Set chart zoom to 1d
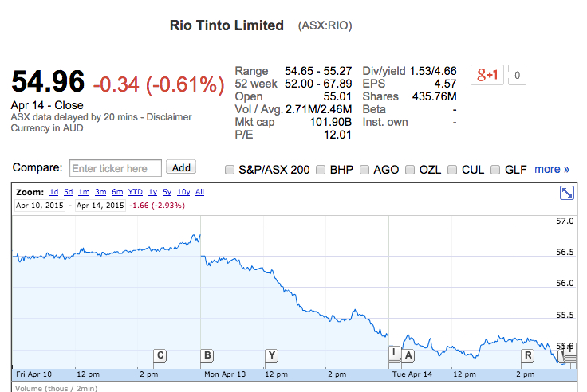587x392 pixels. click(x=53, y=192)
